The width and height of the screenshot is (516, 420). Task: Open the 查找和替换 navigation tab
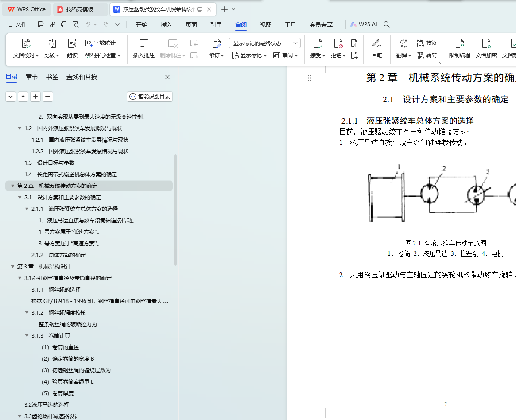tap(82, 77)
